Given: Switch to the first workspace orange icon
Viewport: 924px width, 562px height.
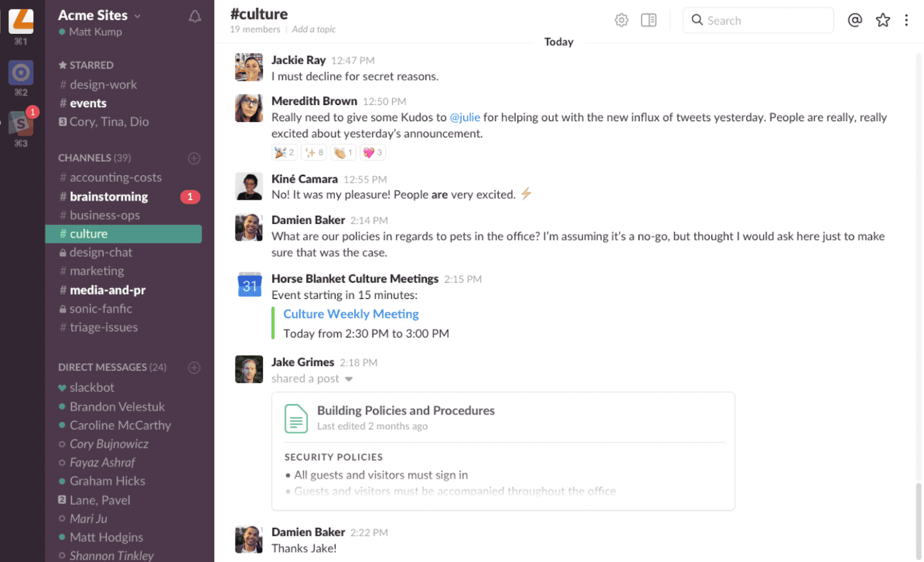Looking at the screenshot, I should point(21,21).
